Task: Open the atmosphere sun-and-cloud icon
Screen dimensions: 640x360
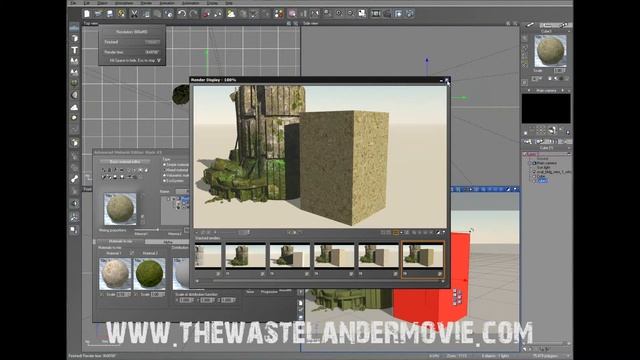Action: pos(231,13)
